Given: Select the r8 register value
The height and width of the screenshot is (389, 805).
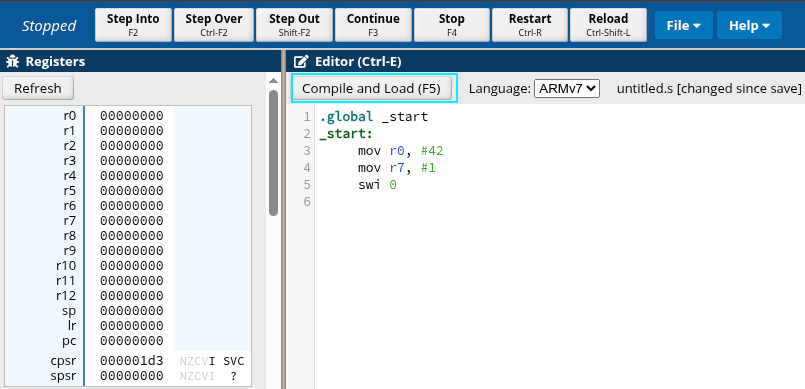Looking at the screenshot, I should point(131,236).
